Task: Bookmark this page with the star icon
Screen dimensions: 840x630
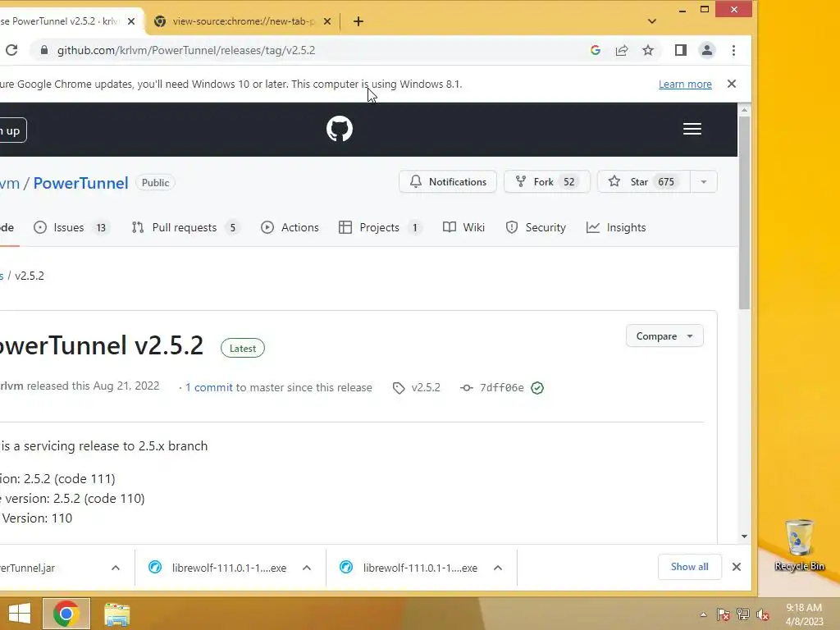Action: (648, 50)
